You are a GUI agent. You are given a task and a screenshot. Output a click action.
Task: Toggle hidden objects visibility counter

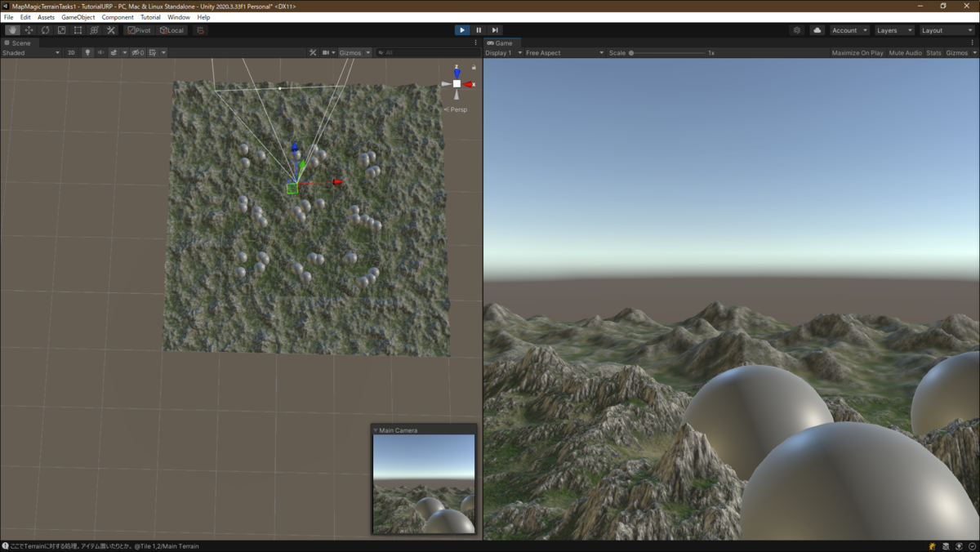138,52
